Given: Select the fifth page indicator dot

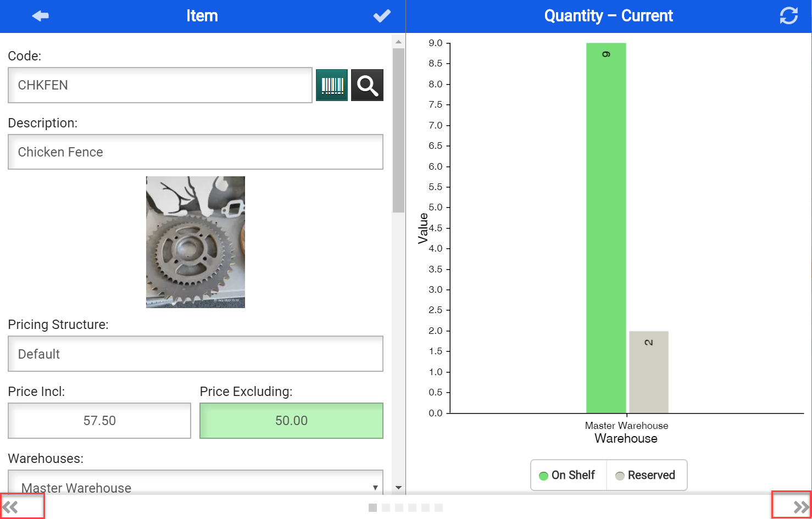Looking at the screenshot, I should [x=425, y=507].
